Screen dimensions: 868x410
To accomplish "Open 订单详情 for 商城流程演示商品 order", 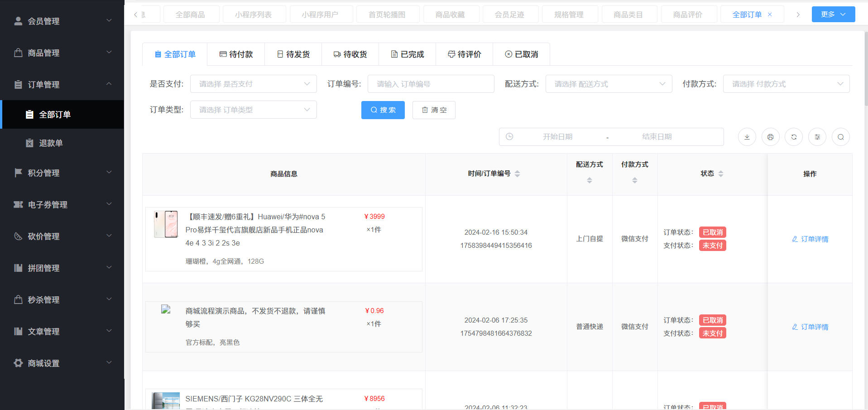I will pos(810,327).
